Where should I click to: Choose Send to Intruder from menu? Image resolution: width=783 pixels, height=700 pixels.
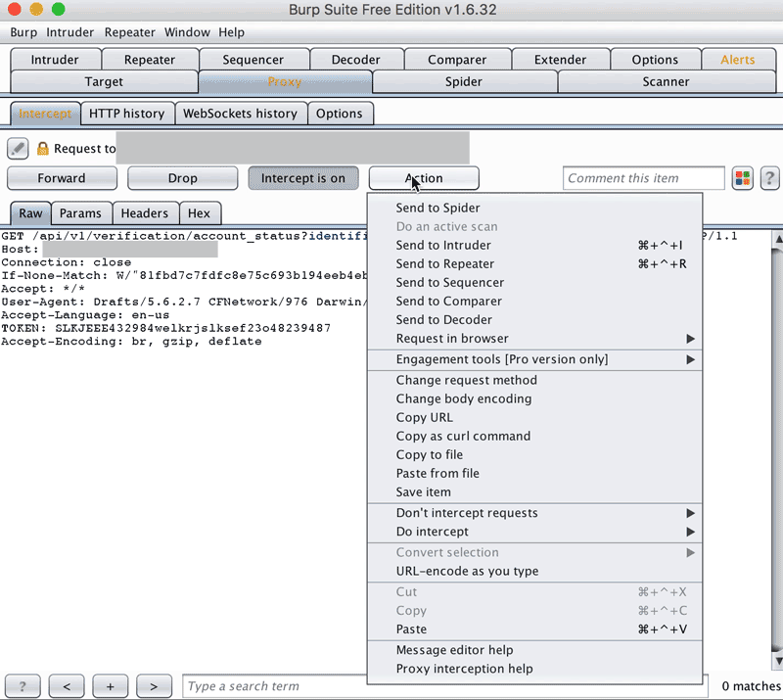[534, 246]
